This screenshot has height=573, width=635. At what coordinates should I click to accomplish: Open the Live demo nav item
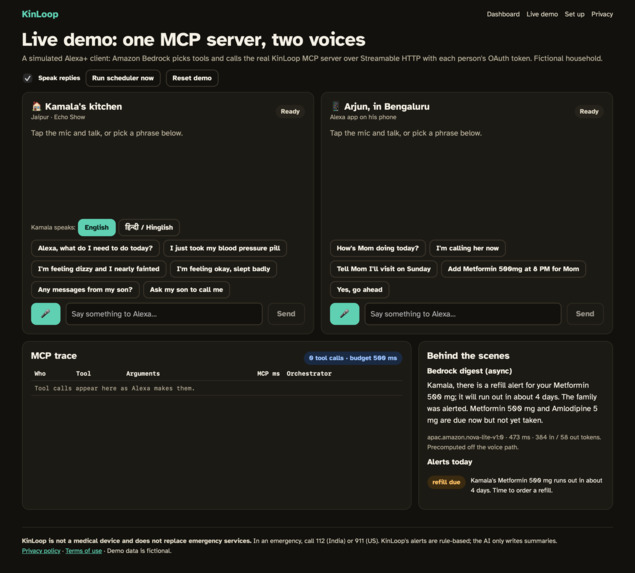tap(542, 14)
